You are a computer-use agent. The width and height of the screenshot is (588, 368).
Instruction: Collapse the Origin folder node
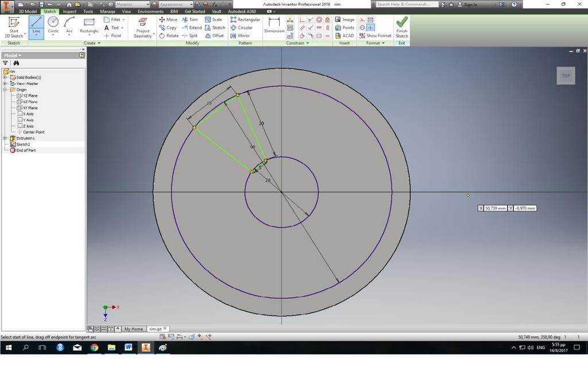5,90
